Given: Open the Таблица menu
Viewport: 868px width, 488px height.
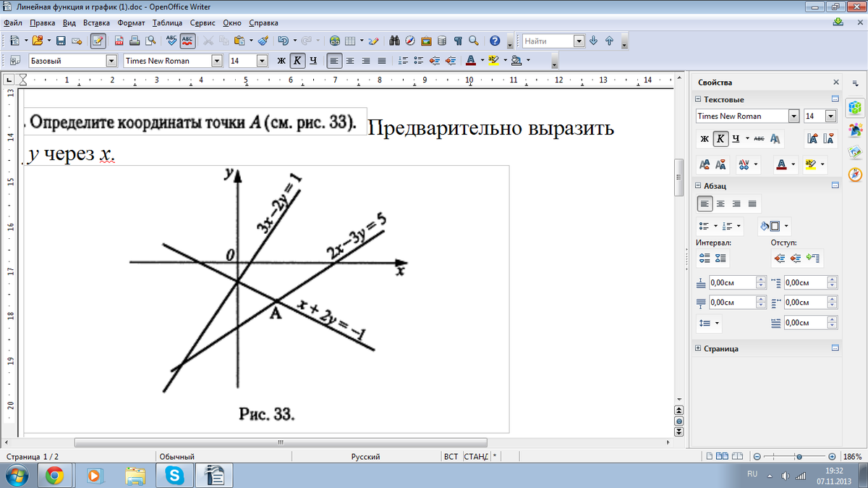Looking at the screenshot, I should click(167, 22).
